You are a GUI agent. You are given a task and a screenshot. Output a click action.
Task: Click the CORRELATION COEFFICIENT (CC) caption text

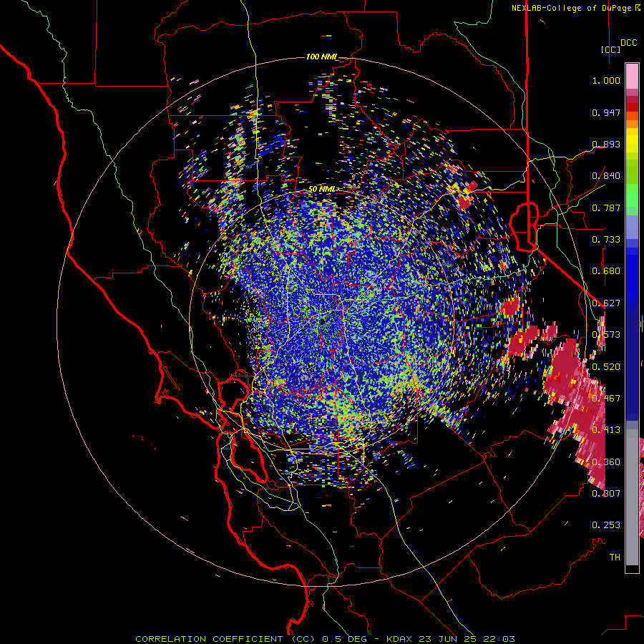click(x=225, y=639)
